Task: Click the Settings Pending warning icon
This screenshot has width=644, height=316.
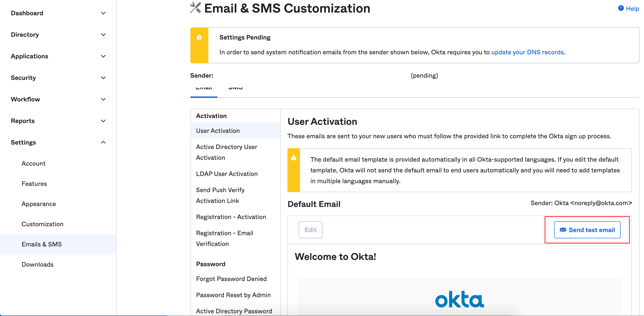Action: pos(199,37)
